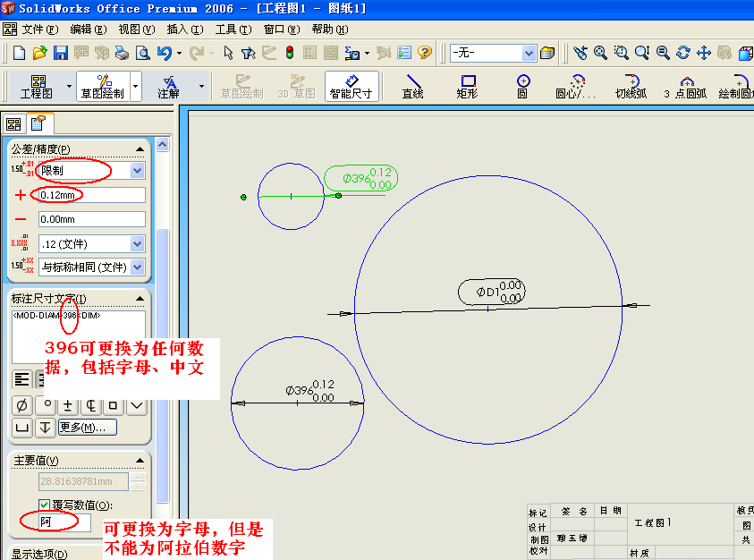Click Zoom to Fit icon
Screen dimensions: 754x560
coord(600,53)
